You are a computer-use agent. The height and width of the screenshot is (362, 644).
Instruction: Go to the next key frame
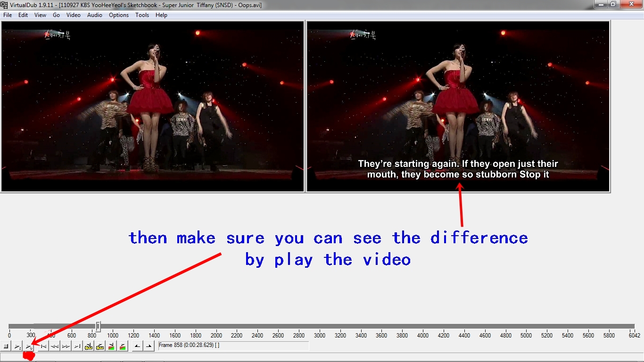(x=99, y=346)
